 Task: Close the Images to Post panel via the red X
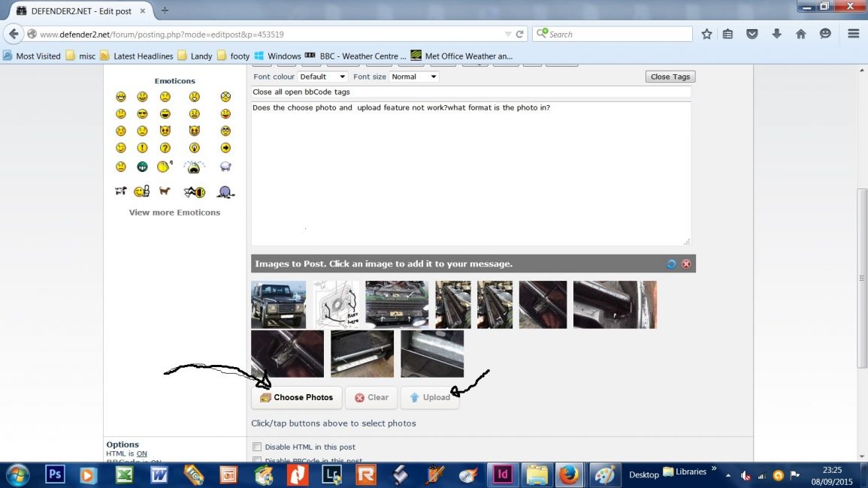tap(686, 264)
